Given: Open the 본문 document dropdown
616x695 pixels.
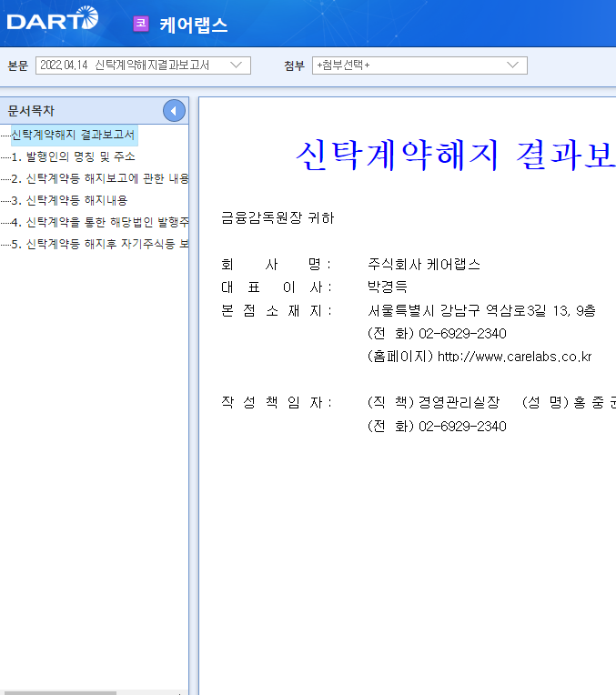Looking at the screenshot, I should click(x=143, y=65).
